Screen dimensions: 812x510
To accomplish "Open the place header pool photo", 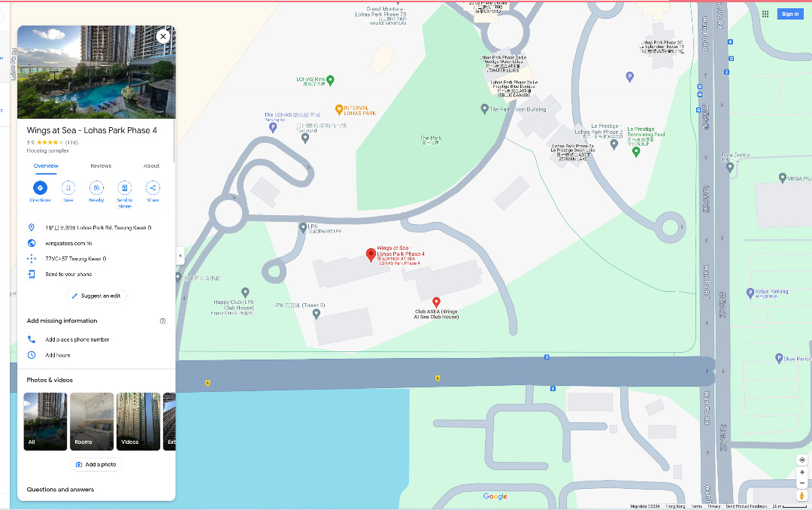I will pyautogui.click(x=96, y=72).
